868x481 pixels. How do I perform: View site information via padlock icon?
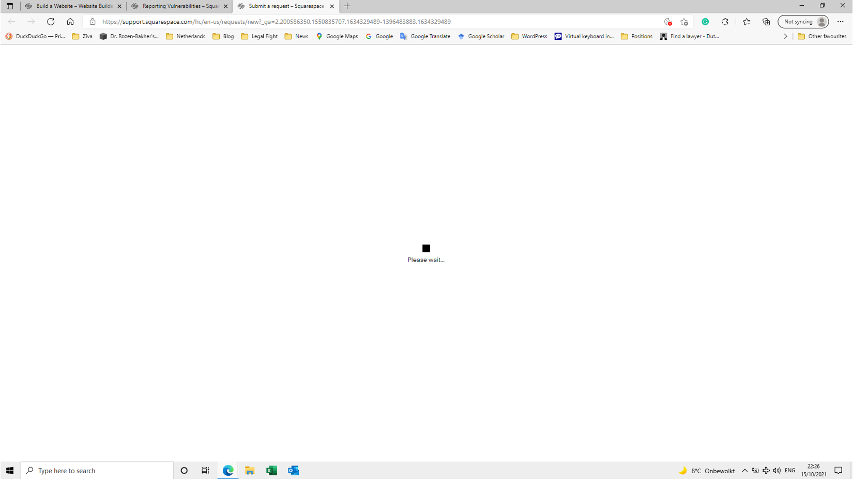[x=92, y=22]
